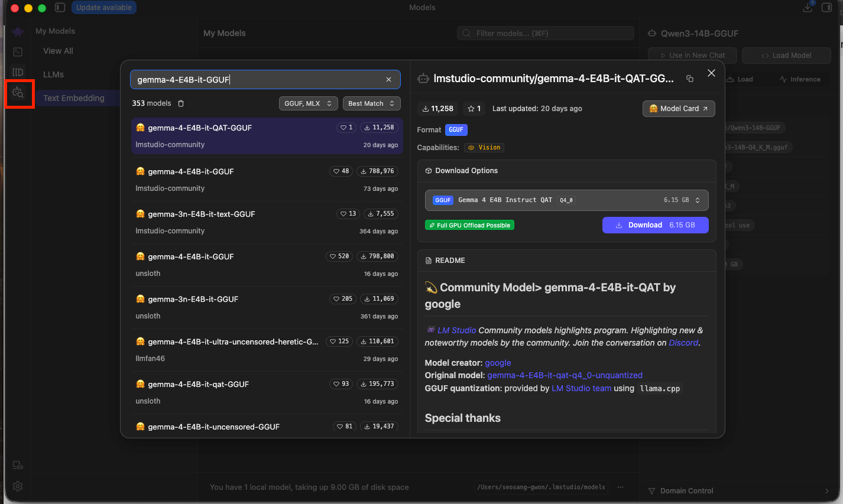
Task: Download the 6.15 GB Gemma model
Action: 655,225
